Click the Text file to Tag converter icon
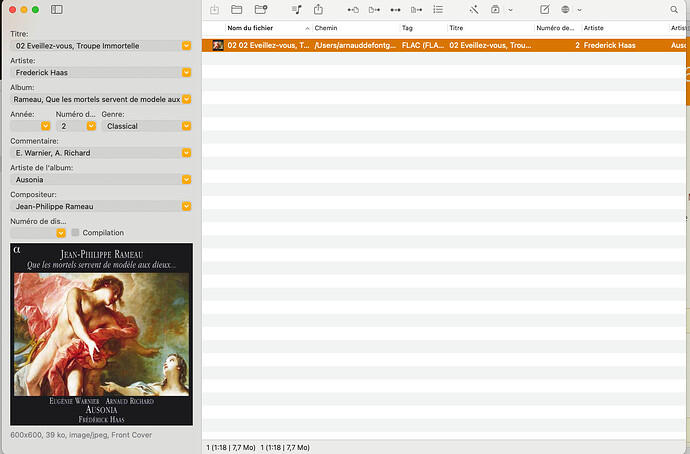Viewport: 690px width, 454px height. pyautogui.click(x=416, y=10)
